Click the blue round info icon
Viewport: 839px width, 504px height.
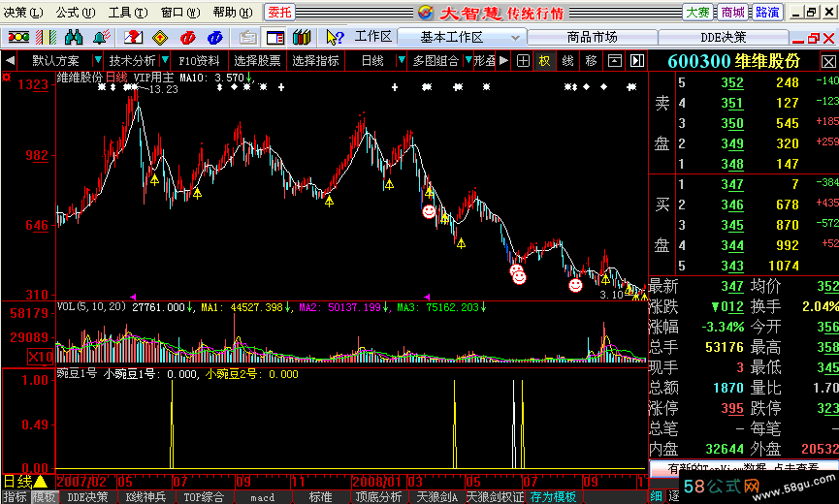tap(214, 38)
